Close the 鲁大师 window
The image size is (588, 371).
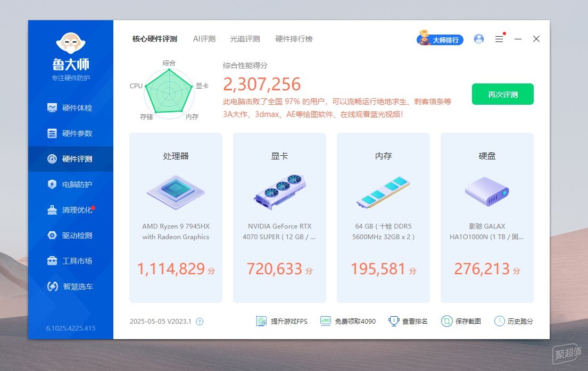point(536,39)
